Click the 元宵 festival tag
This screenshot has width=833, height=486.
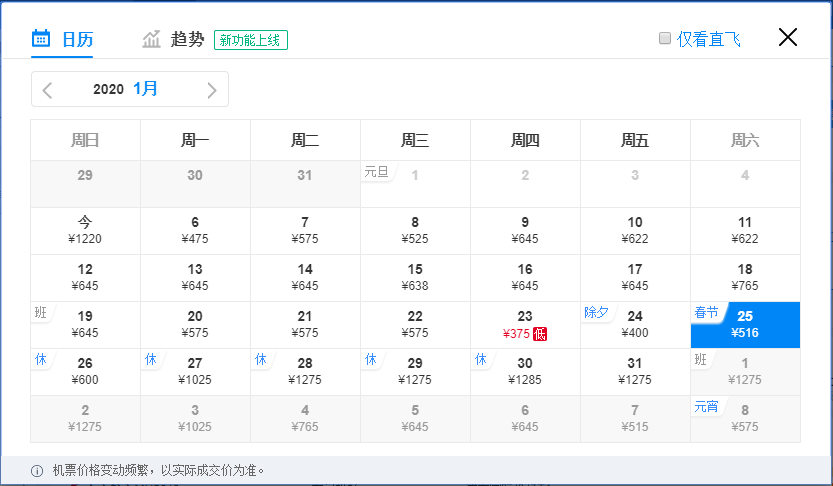706,406
